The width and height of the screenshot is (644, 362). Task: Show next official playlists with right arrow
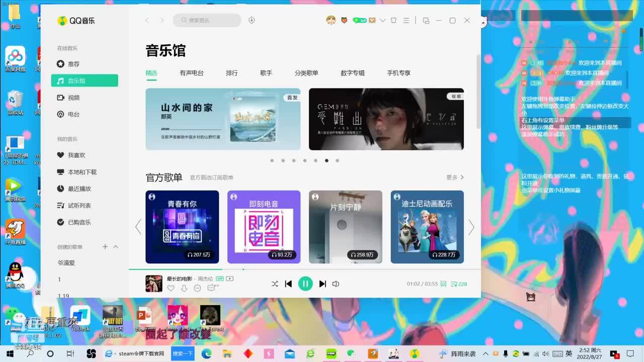coord(471,227)
